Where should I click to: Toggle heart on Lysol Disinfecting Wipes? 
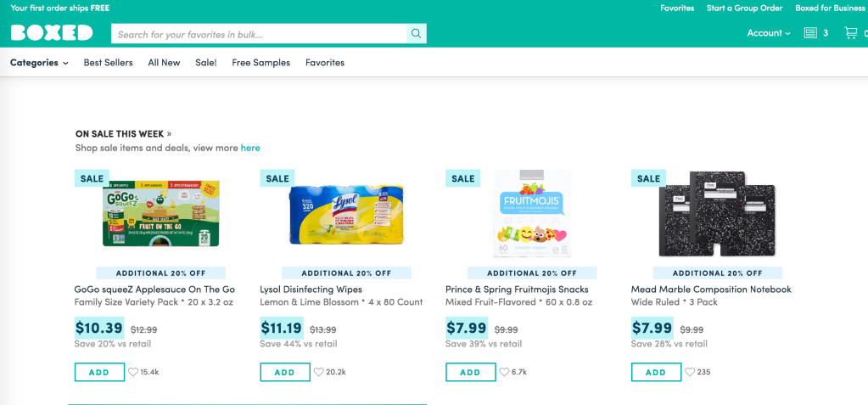[319, 372]
